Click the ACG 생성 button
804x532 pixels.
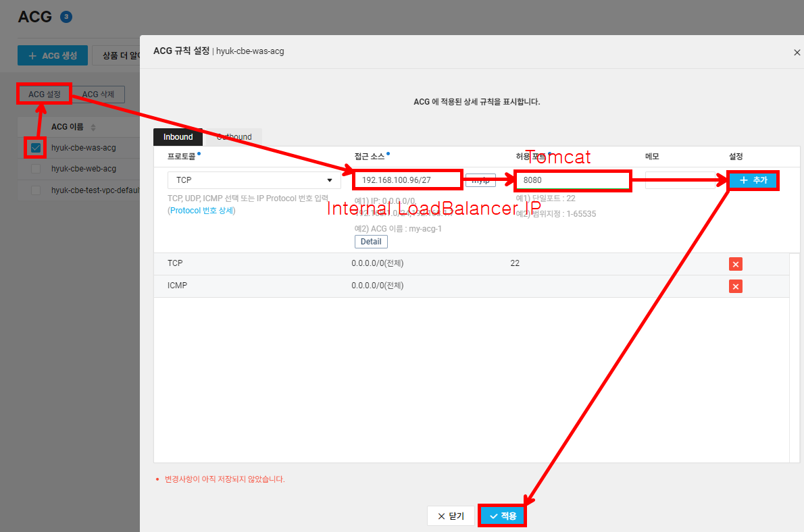(x=52, y=55)
